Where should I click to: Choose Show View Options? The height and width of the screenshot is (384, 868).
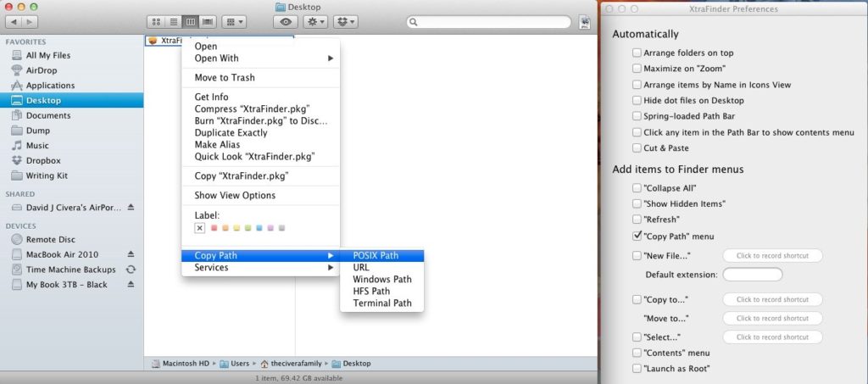point(260,195)
